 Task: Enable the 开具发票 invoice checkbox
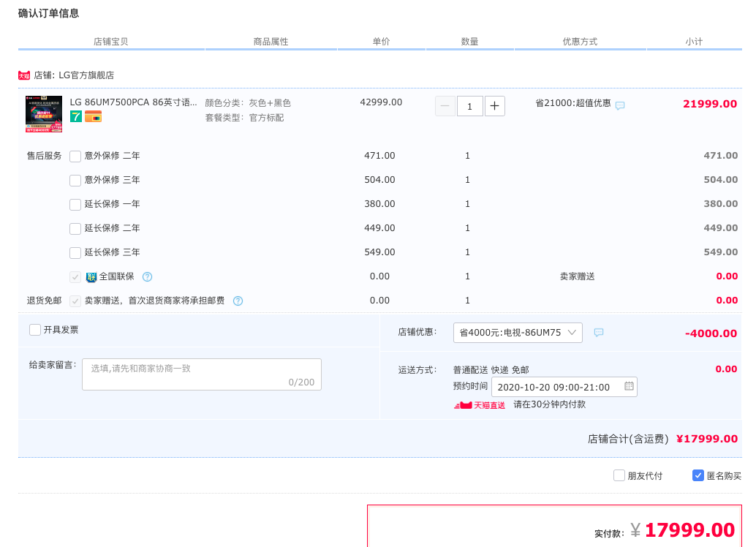pyautogui.click(x=35, y=330)
